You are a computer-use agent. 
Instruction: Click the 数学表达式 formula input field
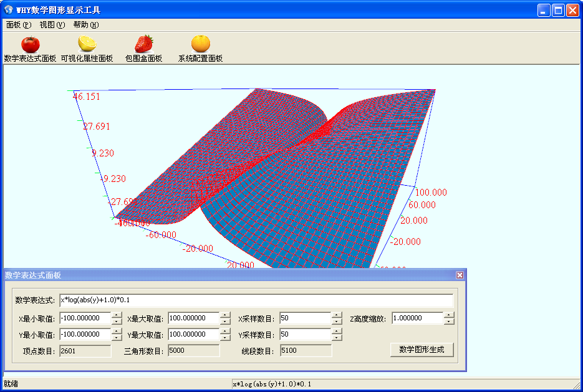[x=256, y=300]
